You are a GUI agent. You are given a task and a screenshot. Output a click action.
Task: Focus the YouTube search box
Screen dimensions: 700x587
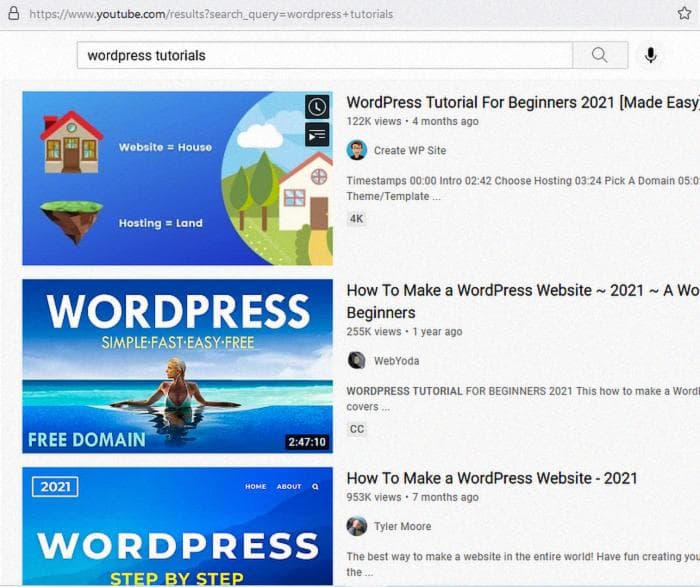pos(325,55)
